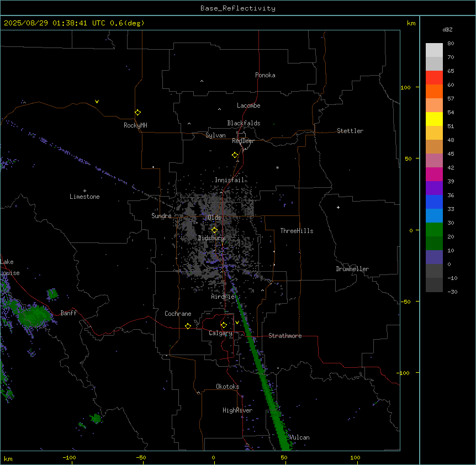Click the Calgary label
Screen dimensions: 476x465
221,333
